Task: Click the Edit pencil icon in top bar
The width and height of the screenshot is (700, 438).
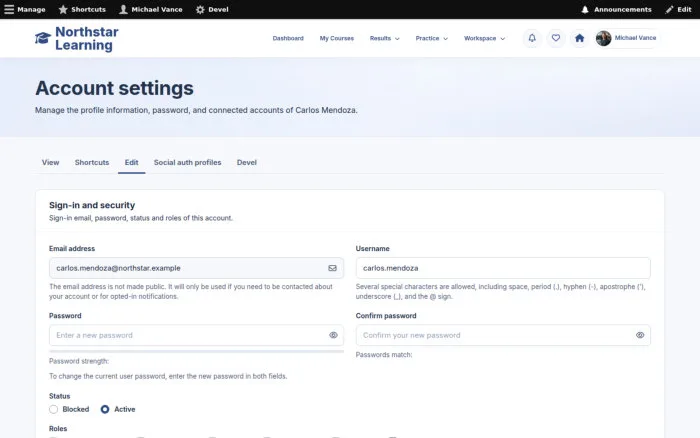Action: point(669,9)
